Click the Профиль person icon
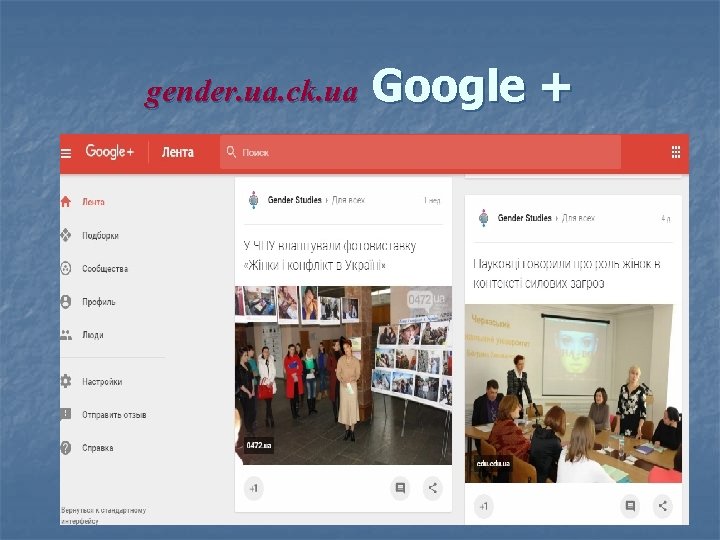This screenshot has width=720, height=540. tap(66, 302)
